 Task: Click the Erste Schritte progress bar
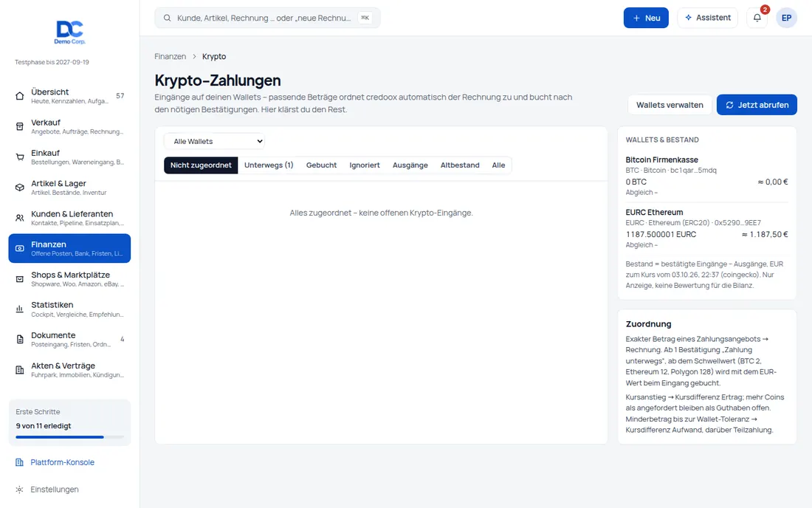[x=69, y=437]
